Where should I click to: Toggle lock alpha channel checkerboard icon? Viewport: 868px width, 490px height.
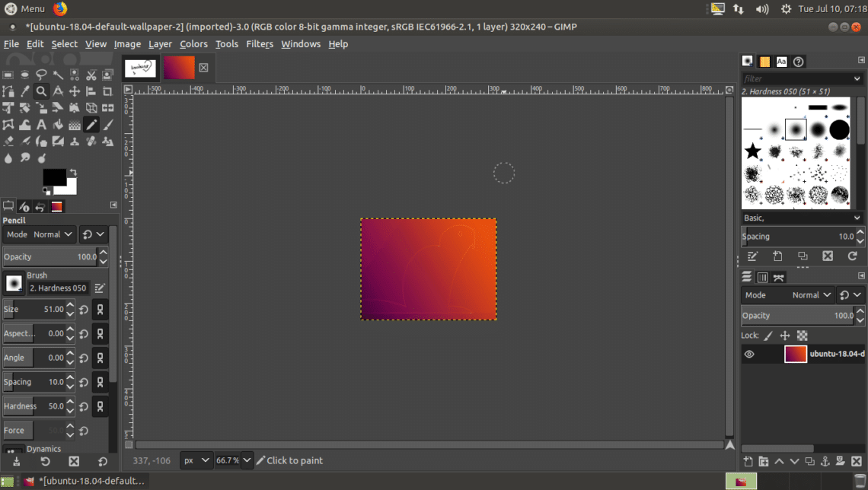(802, 336)
